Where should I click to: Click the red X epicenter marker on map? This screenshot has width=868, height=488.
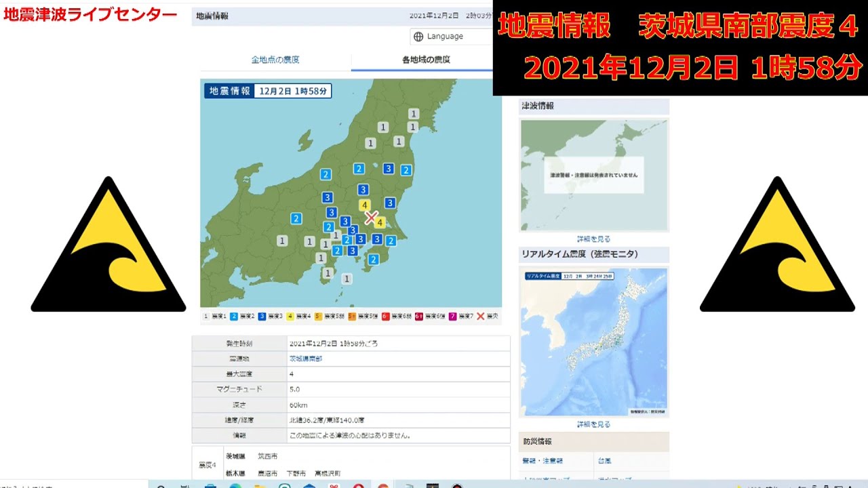point(371,217)
